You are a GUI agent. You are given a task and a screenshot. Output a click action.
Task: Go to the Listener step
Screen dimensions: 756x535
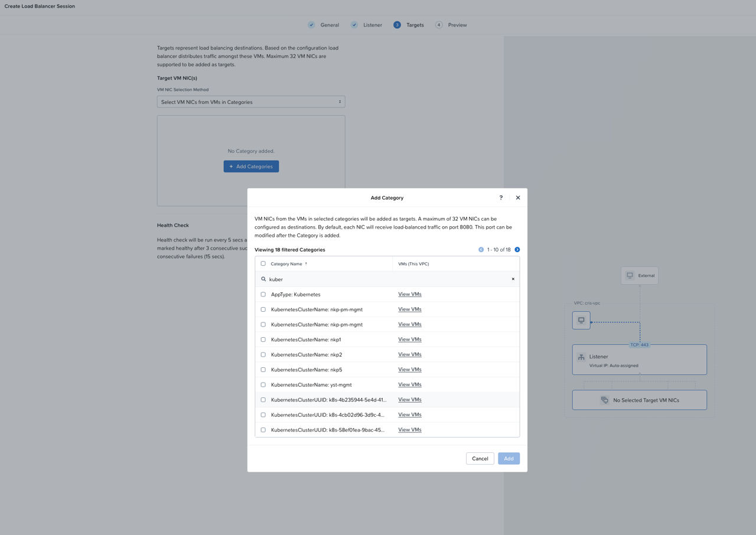[x=367, y=25]
